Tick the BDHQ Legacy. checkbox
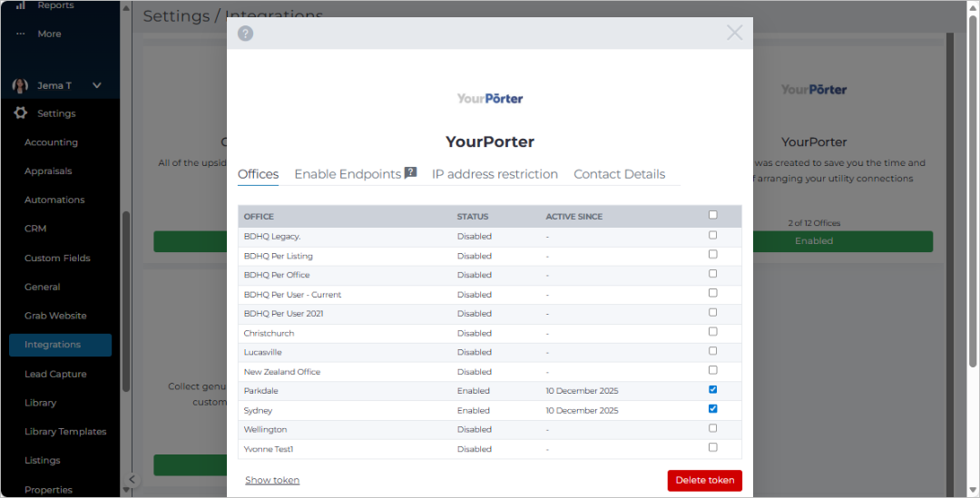This screenshot has height=498, width=980. coord(713,235)
